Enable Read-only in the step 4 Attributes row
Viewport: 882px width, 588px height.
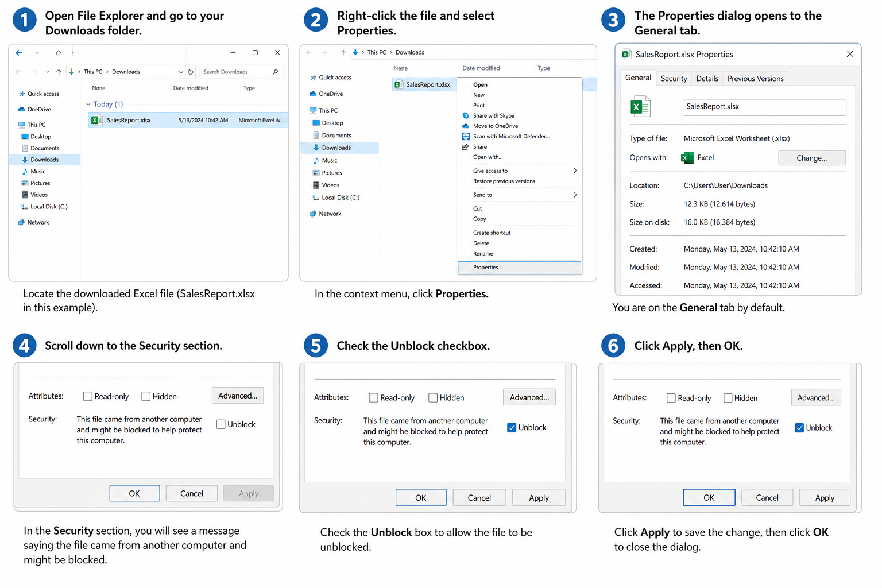pos(88,396)
